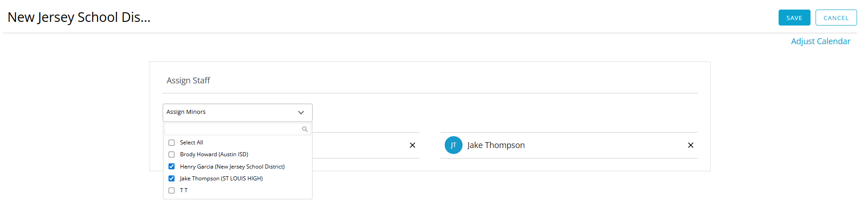The image size is (868, 215).
Task: Check the Brody Howard (Austin ISD) checkbox
Action: tap(172, 154)
